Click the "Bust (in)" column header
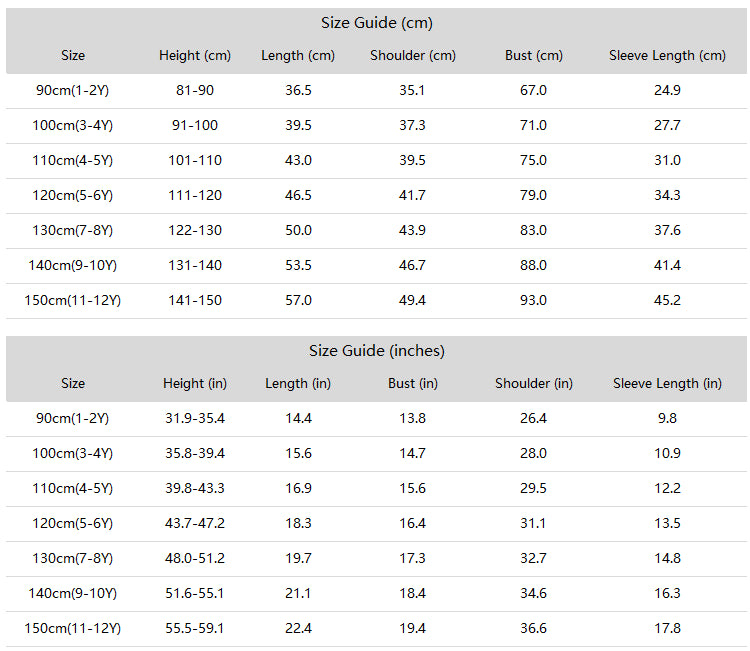 point(413,384)
